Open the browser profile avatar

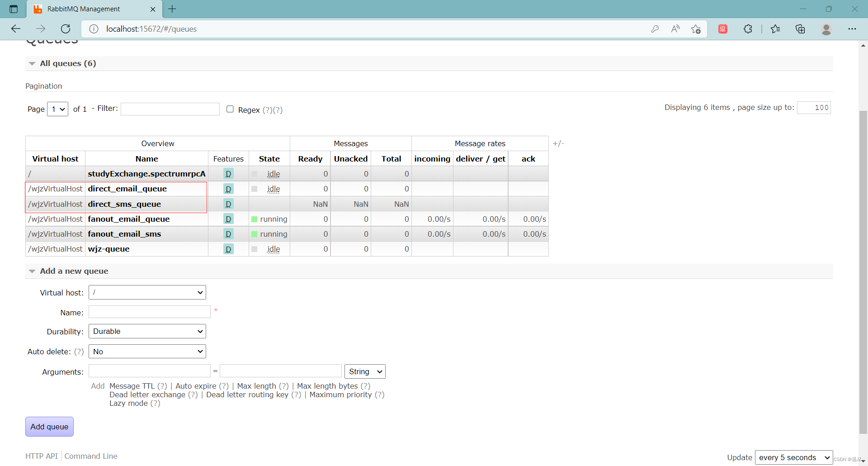(826, 29)
